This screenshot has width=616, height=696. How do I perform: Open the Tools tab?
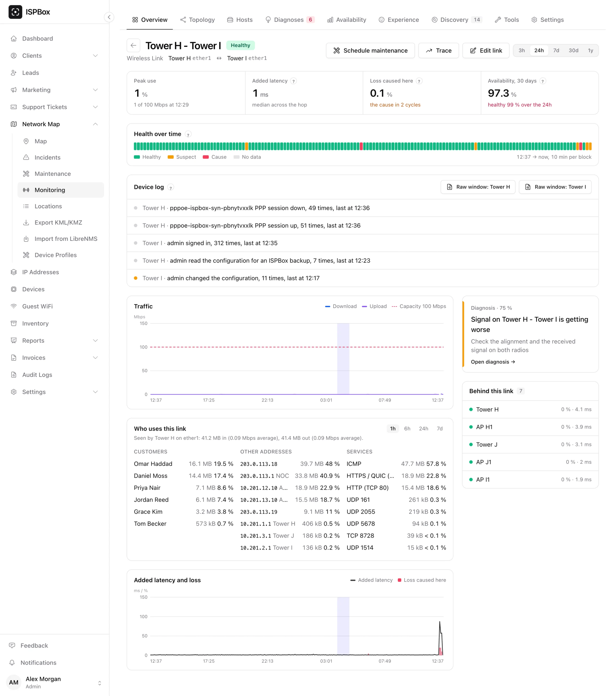[x=507, y=20]
